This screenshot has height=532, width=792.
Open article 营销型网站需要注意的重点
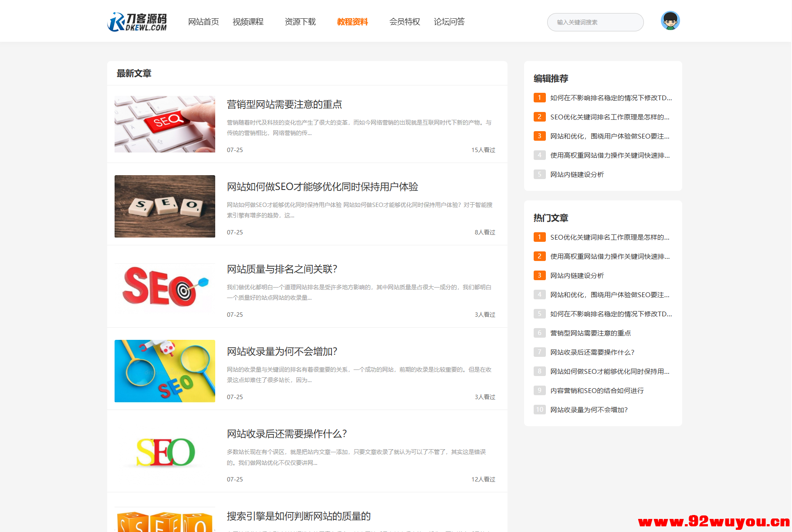284,105
